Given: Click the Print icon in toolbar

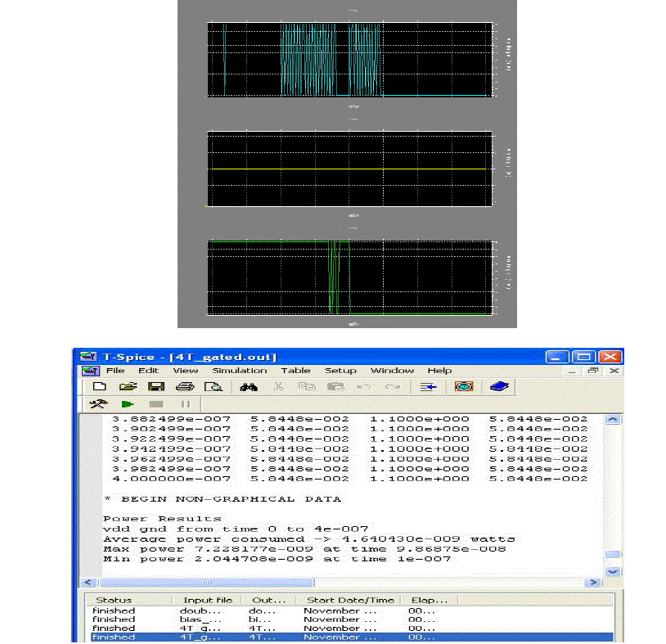Looking at the screenshot, I should pos(182,387).
